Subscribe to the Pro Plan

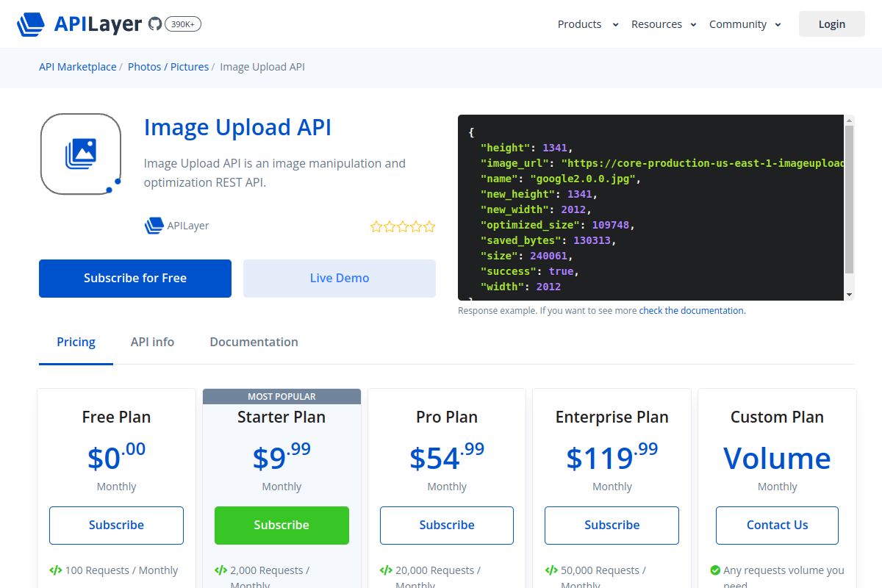pyautogui.click(x=447, y=526)
